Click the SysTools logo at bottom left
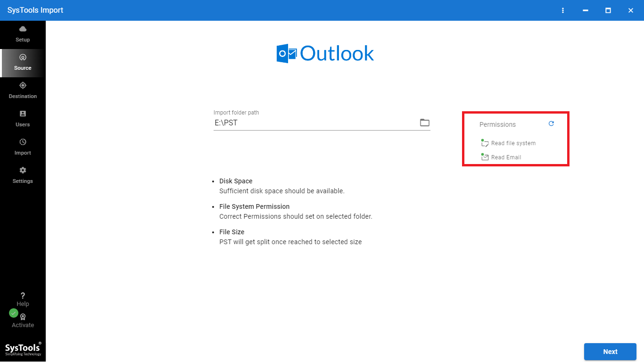This screenshot has height=362, width=644. coord(23,348)
